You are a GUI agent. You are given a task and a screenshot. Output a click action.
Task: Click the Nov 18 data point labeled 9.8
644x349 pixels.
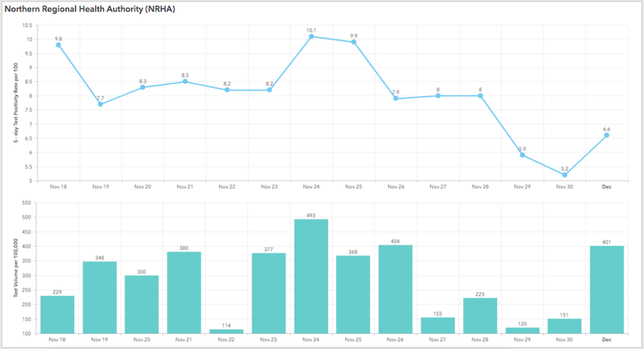pyautogui.click(x=58, y=45)
